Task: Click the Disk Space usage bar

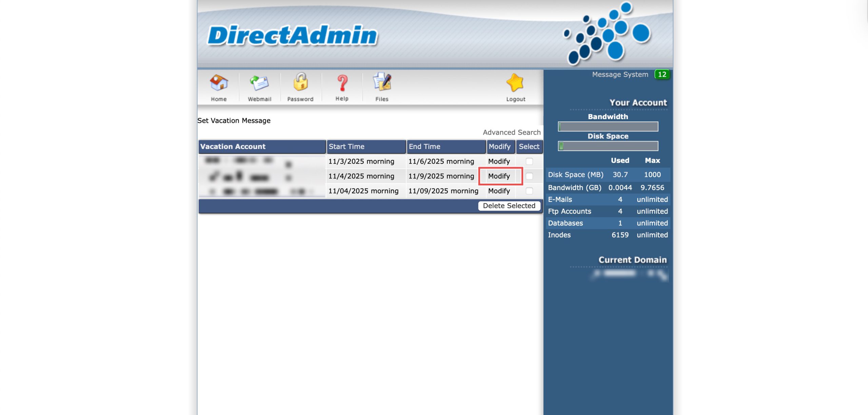Action: 608,146
